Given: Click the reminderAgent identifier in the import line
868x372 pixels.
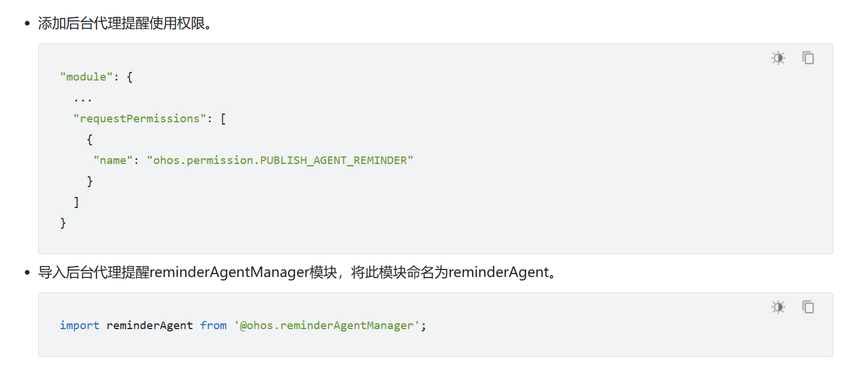Looking at the screenshot, I should point(149,326).
